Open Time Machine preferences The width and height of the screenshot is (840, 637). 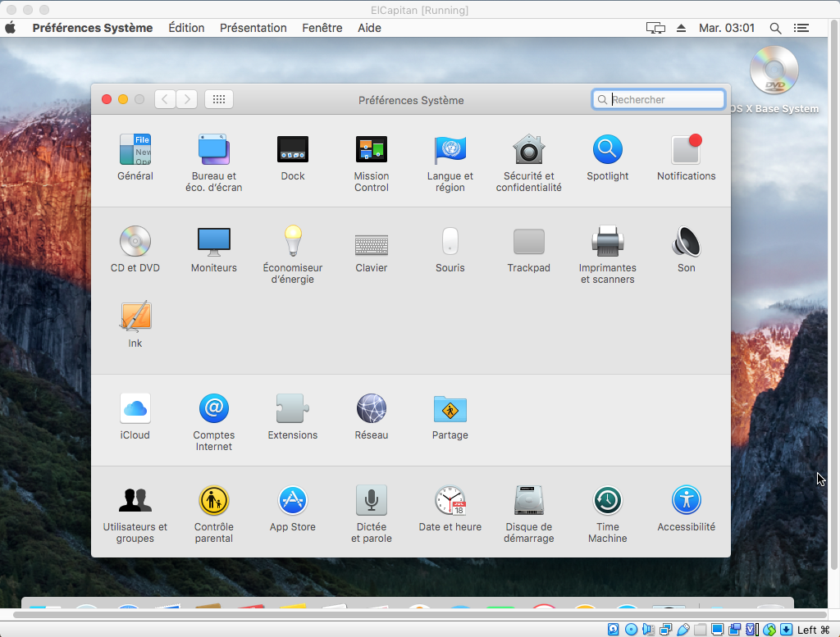click(608, 514)
